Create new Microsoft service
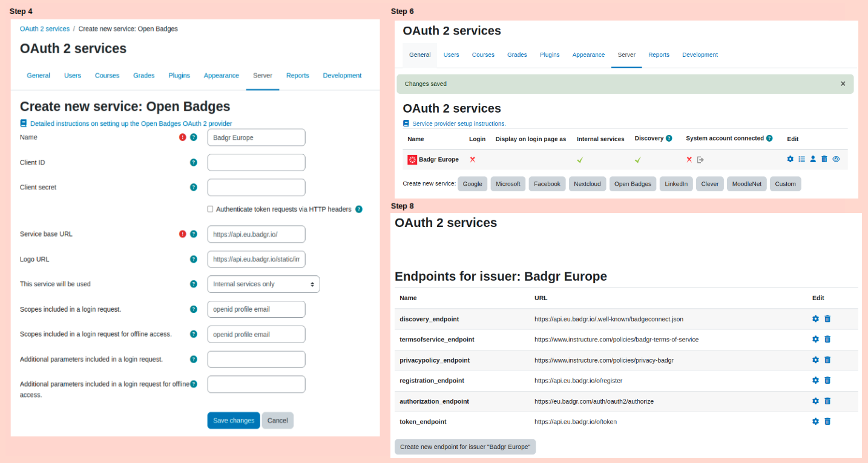Viewport: 868px width, 463px height. [x=508, y=184]
